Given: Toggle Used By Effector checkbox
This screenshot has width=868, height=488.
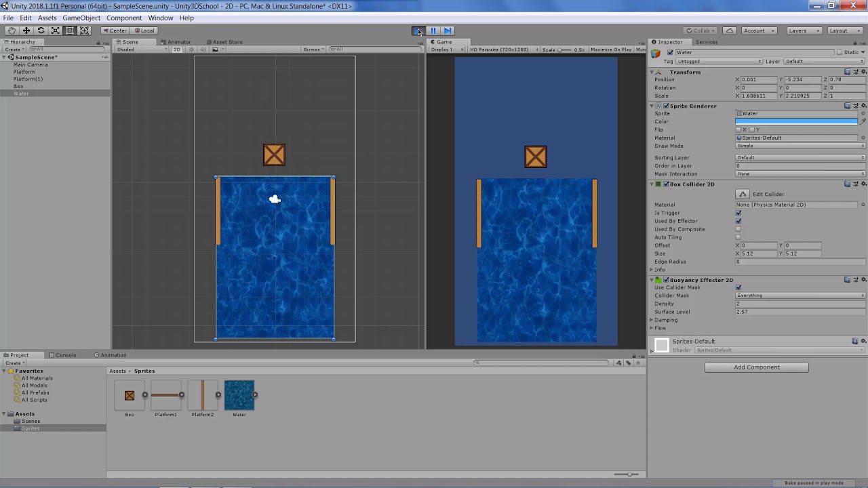Looking at the screenshot, I should [738, 221].
